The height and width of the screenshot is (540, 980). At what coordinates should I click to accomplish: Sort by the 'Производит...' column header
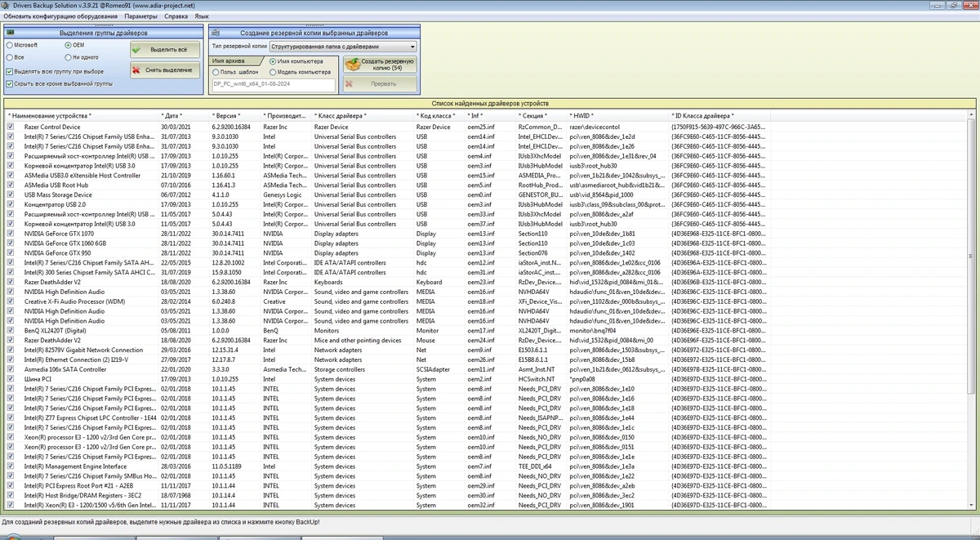click(287, 116)
